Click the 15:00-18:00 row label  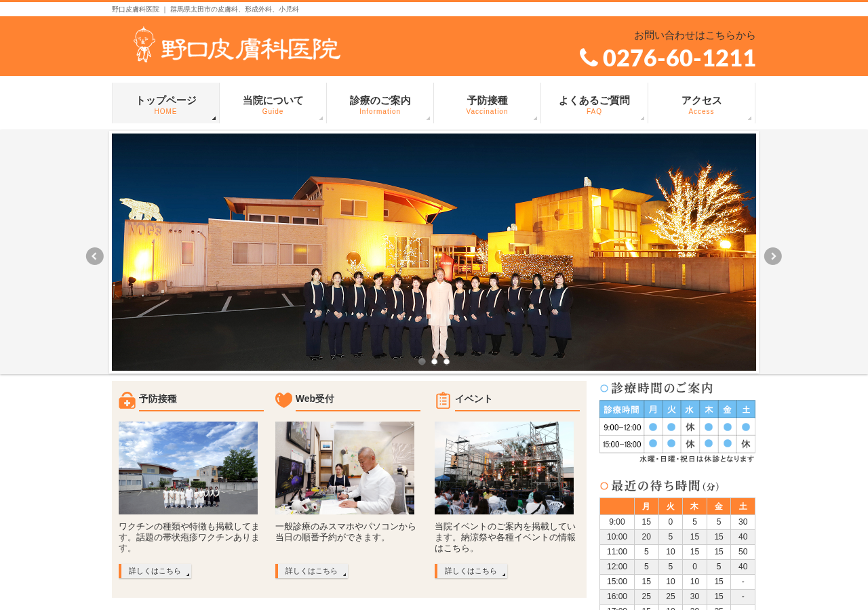click(622, 444)
